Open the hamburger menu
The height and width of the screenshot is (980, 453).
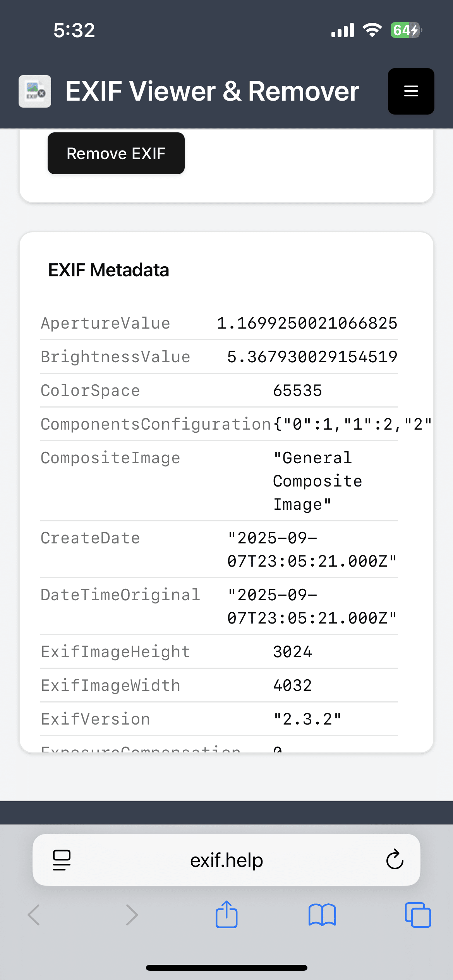[x=410, y=91]
